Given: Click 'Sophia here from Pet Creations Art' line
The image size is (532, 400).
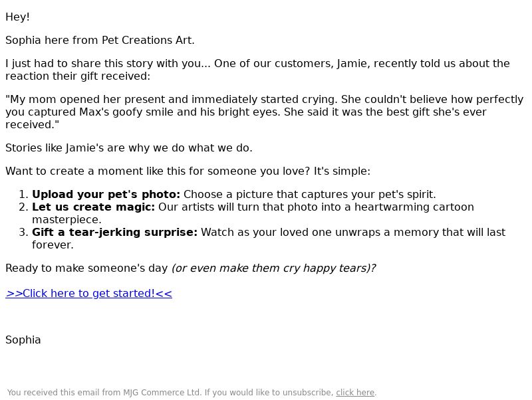Looking at the screenshot, I should pyautogui.click(x=100, y=41).
